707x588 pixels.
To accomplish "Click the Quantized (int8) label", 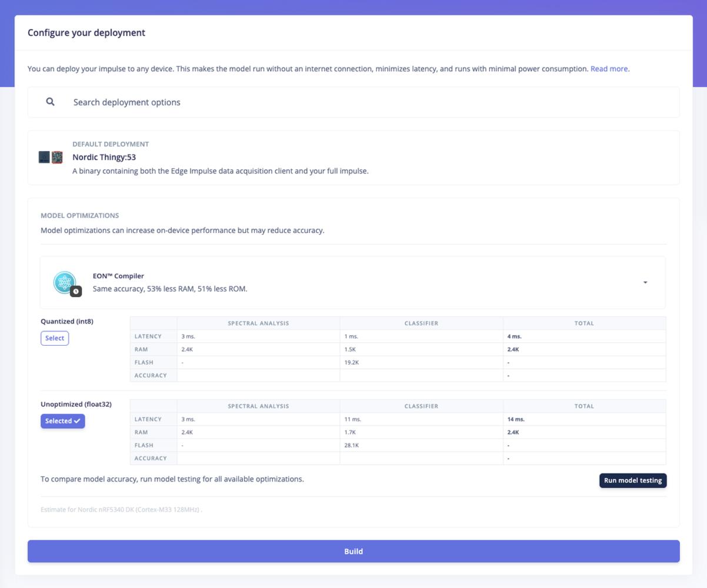I will coord(67,322).
